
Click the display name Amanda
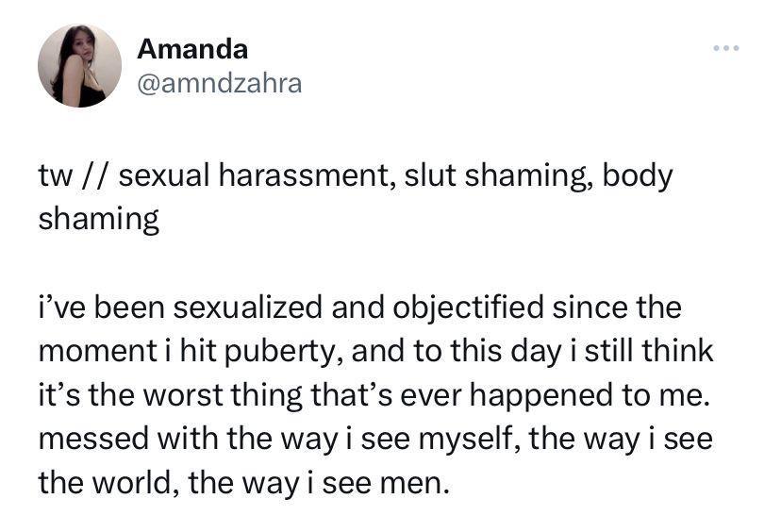192,49
